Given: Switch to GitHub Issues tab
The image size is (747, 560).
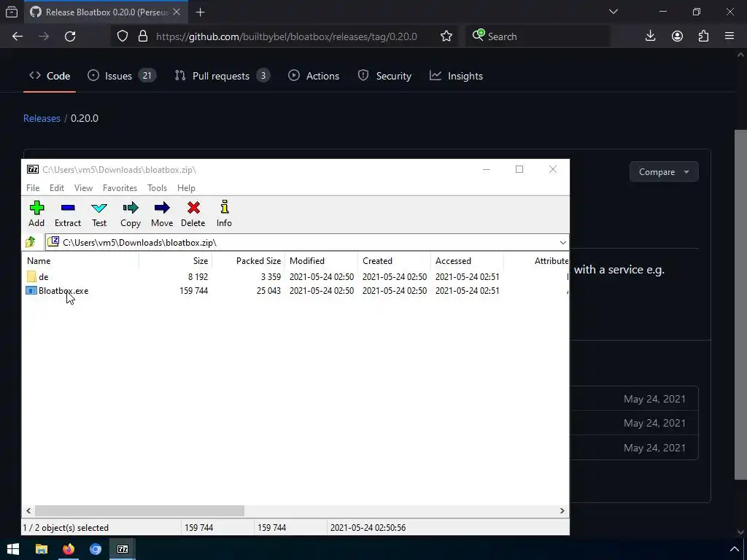Looking at the screenshot, I should [x=122, y=76].
